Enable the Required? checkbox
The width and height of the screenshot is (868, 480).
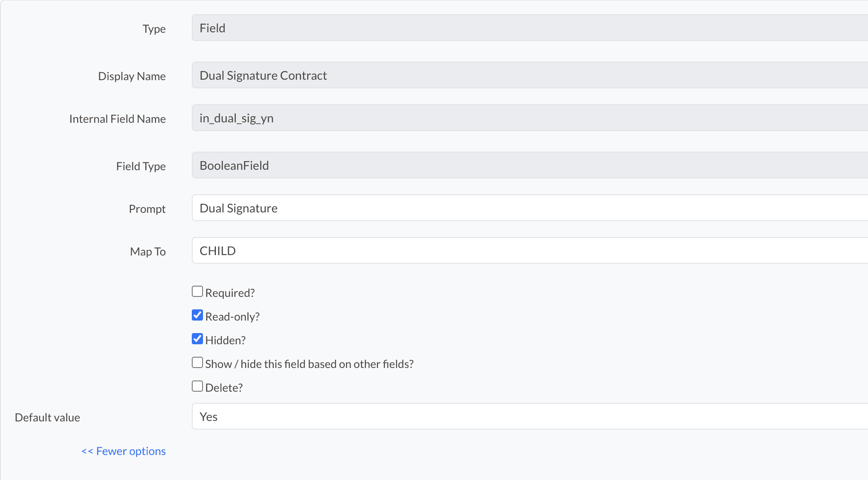point(197,292)
